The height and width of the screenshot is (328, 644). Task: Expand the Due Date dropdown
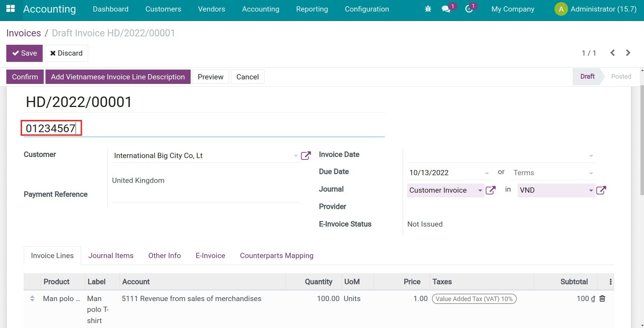pos(487,173)
